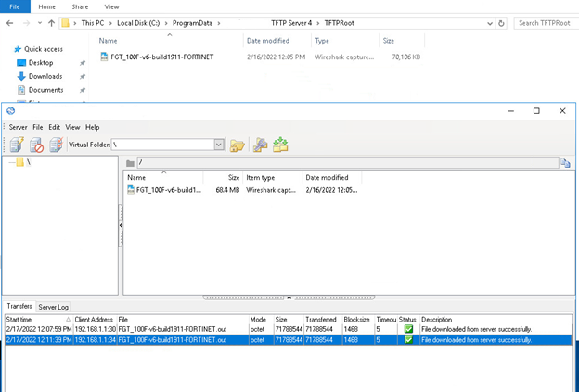Click the Explorer back arrow
The height and width of the screenshot is (392, 579).
point(10,23)
